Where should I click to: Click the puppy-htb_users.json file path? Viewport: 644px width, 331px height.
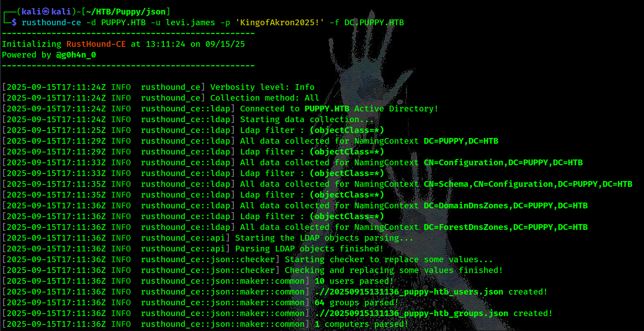pos(409,292)
